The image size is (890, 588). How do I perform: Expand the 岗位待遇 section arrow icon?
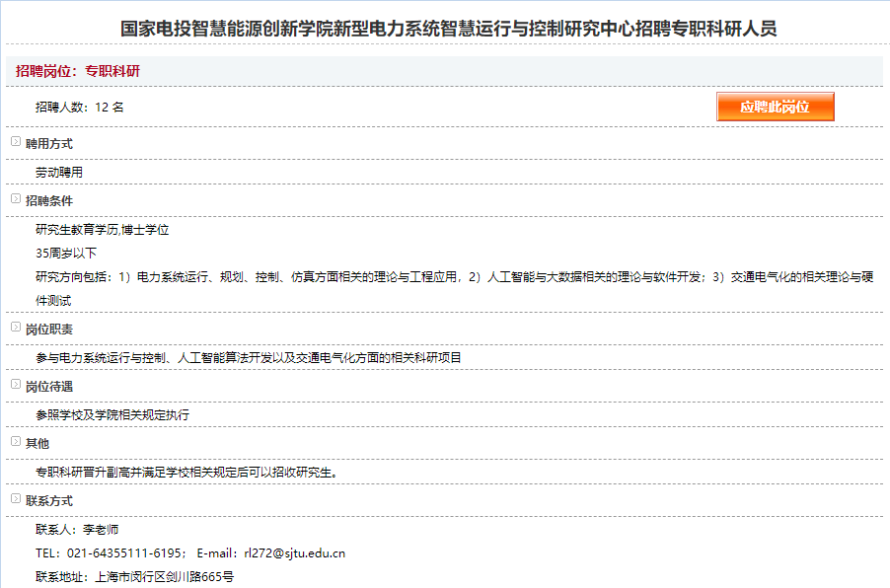point(16,384)
